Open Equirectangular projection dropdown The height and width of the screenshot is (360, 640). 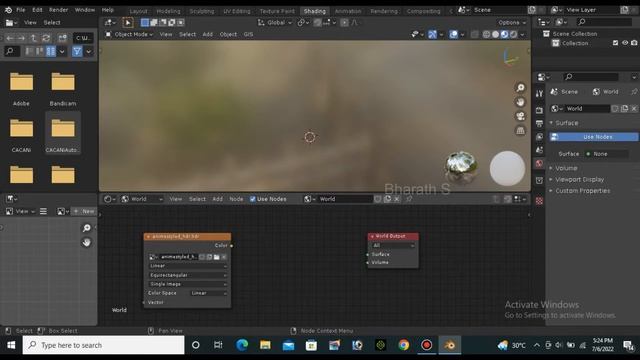187,275
